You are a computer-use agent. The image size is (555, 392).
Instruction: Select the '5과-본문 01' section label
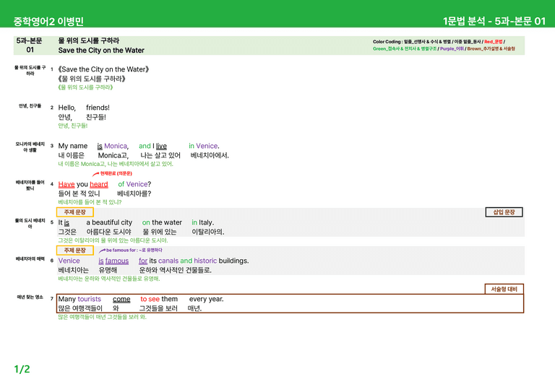(30, 45)
